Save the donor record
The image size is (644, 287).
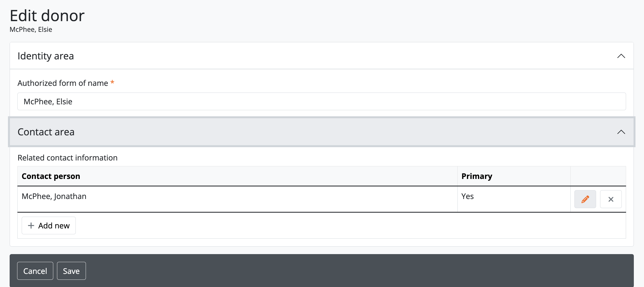(71, 271)
